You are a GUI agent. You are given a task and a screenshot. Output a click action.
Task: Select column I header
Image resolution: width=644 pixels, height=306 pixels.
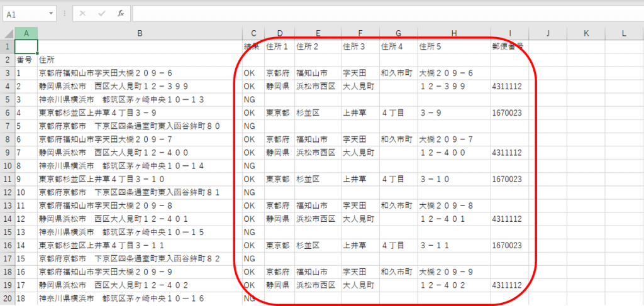tap(509, 34)
